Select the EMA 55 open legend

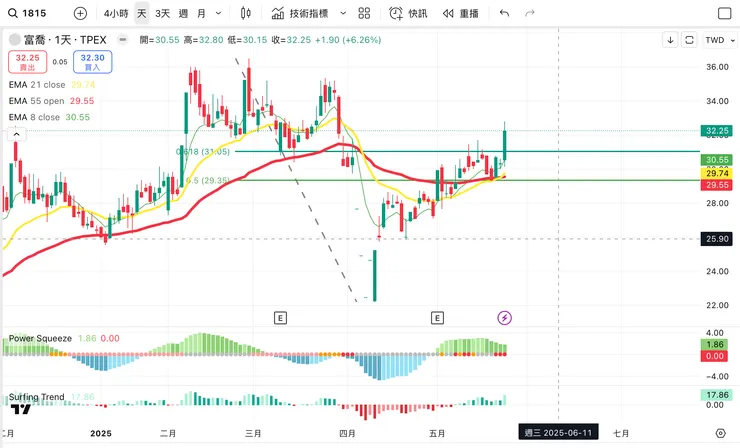click(x=51, y=101)
